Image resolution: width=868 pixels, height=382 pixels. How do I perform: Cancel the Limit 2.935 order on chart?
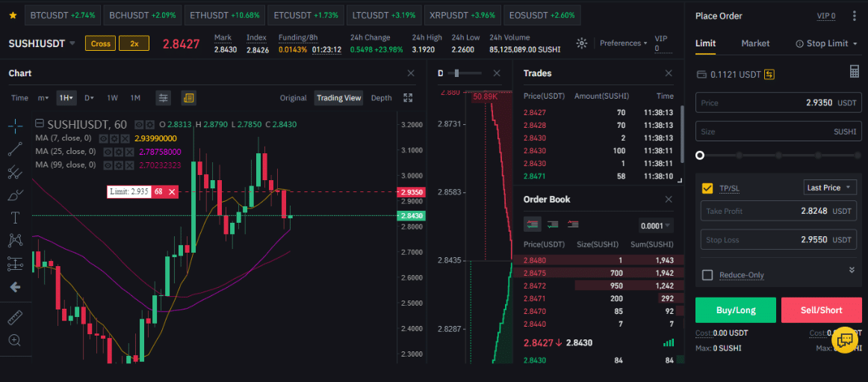[172, 191]
